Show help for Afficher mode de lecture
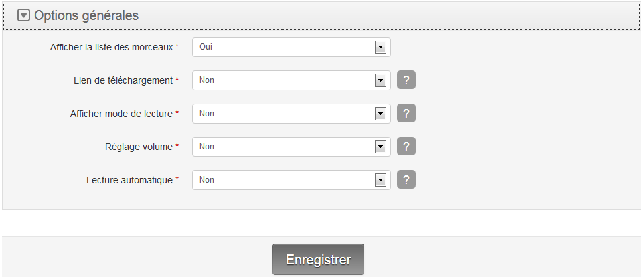 click(406, 114)
